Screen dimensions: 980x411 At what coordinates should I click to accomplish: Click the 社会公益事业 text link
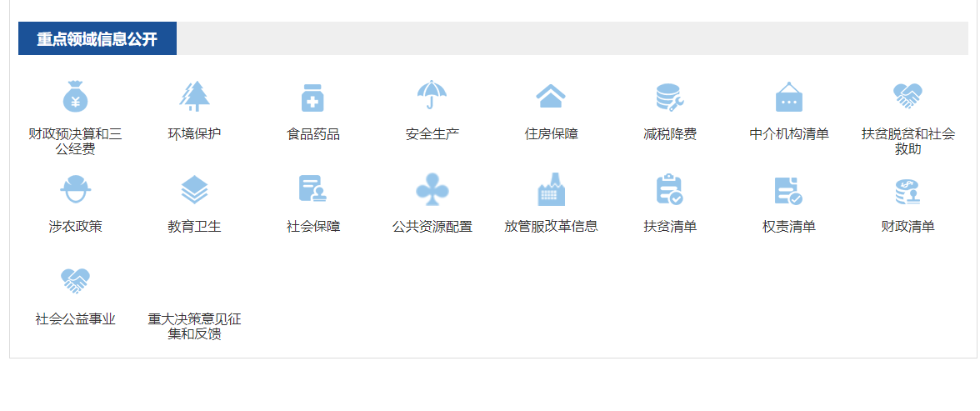tap(76, 319)
